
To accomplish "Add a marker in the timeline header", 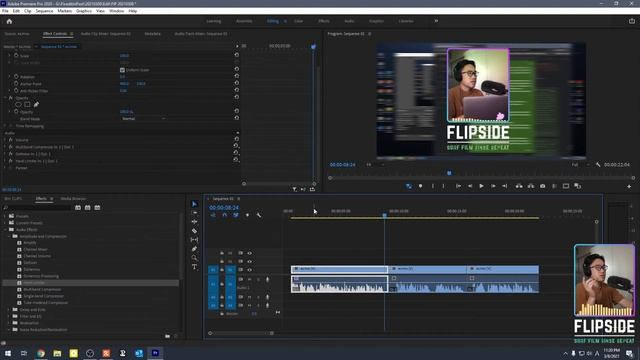I will click(247, 215).
